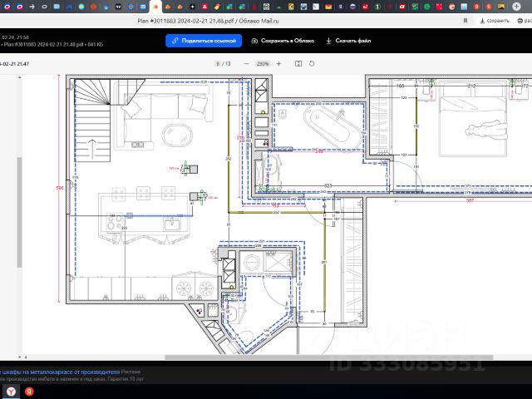Click the bookmark icon in address bar
This screenshot has width=532, height=399.
coord(465,21)
